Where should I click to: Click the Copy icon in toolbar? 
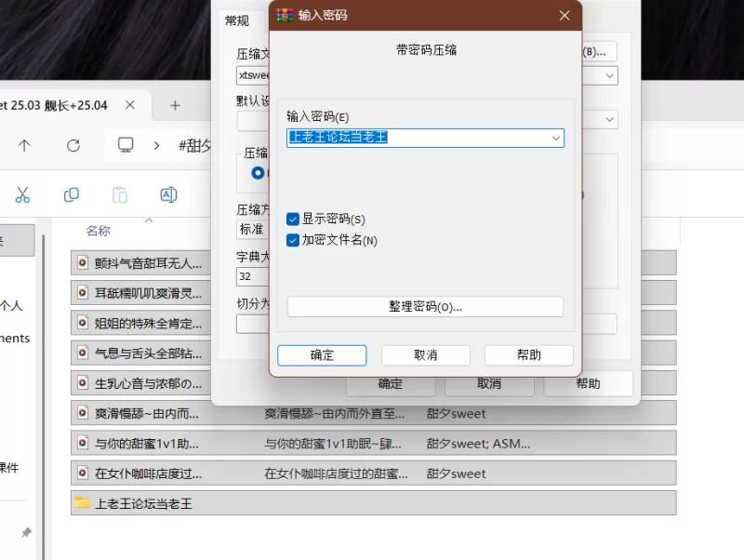click(72, 194)
